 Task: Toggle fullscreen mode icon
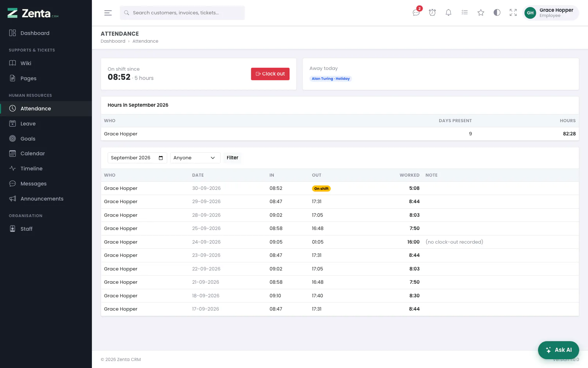[513, 13]
